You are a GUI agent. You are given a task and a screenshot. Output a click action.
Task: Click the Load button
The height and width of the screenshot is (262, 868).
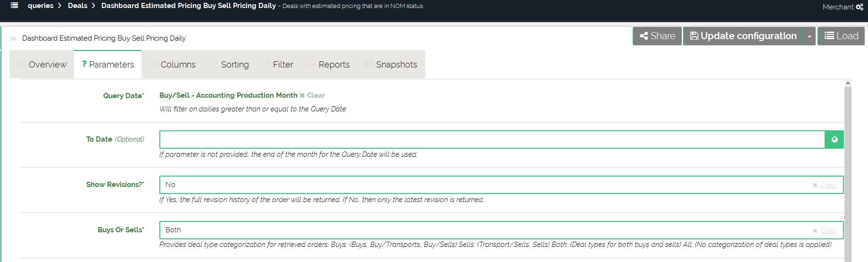[x=841, y=36]
